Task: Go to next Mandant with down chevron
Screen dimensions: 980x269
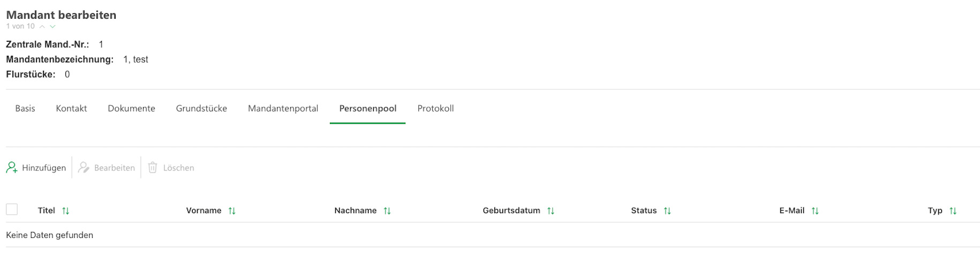Action: (x=52, y=26)
